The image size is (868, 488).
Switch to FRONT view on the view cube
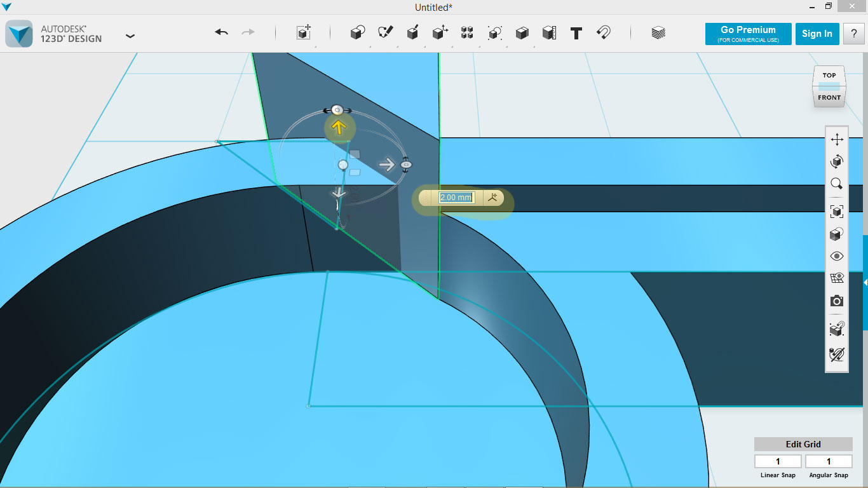829,97
